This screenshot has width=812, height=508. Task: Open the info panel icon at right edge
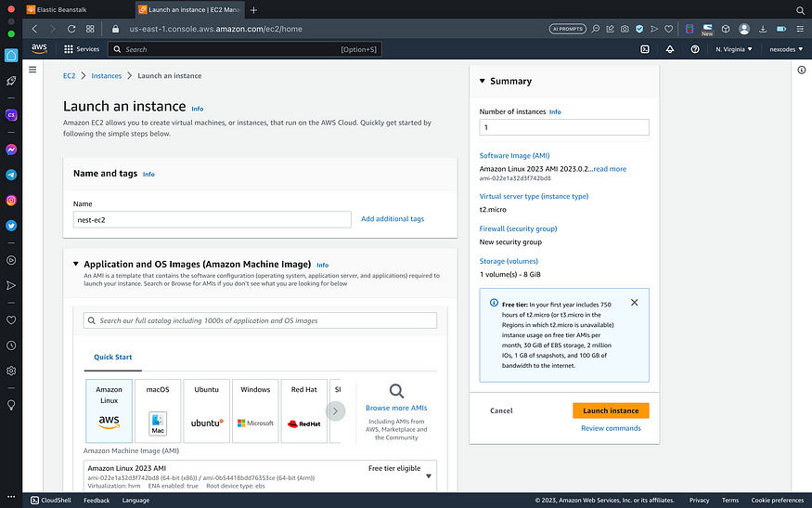coord(801,70)
